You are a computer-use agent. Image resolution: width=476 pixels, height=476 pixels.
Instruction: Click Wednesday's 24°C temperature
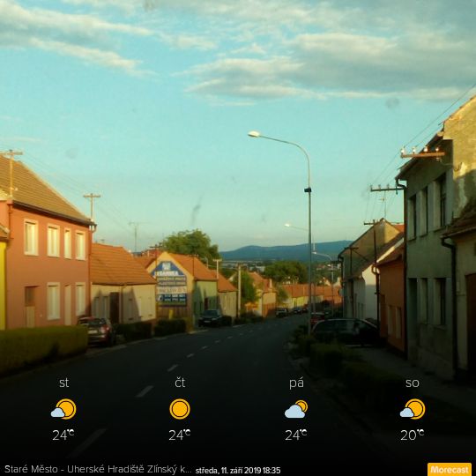(x=63, y=435)
